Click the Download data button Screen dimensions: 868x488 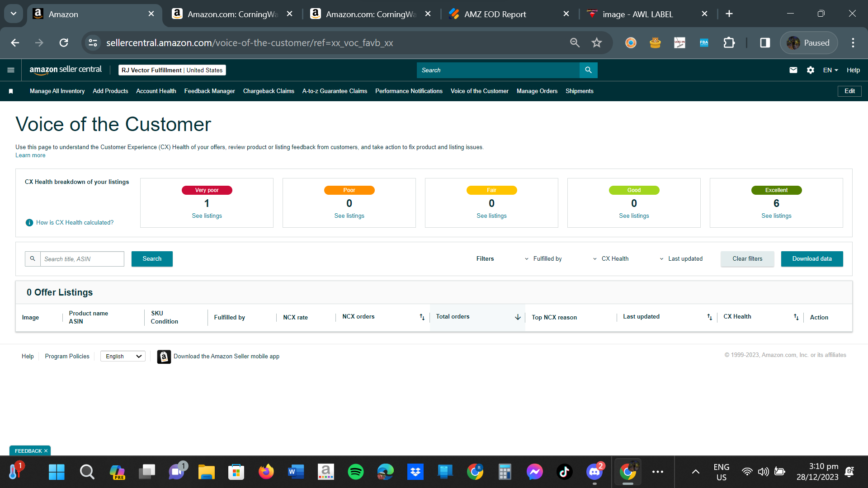tap(812, 259)
